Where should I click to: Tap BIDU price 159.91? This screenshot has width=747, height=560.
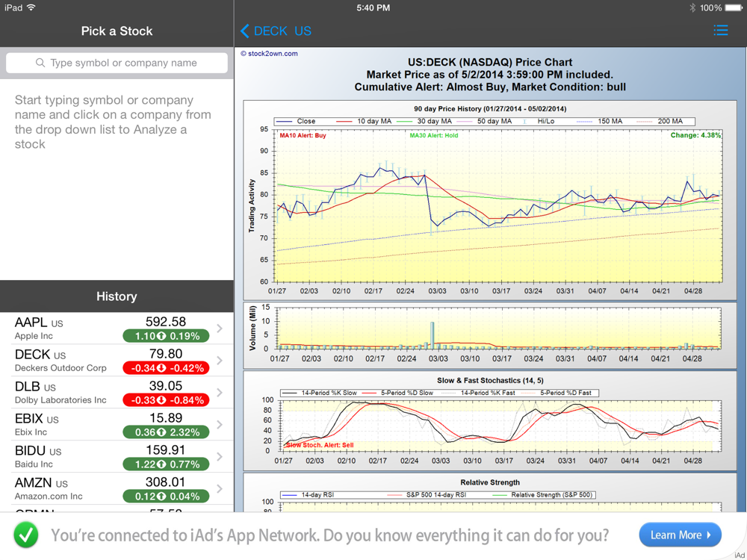(x=166, y=450)
